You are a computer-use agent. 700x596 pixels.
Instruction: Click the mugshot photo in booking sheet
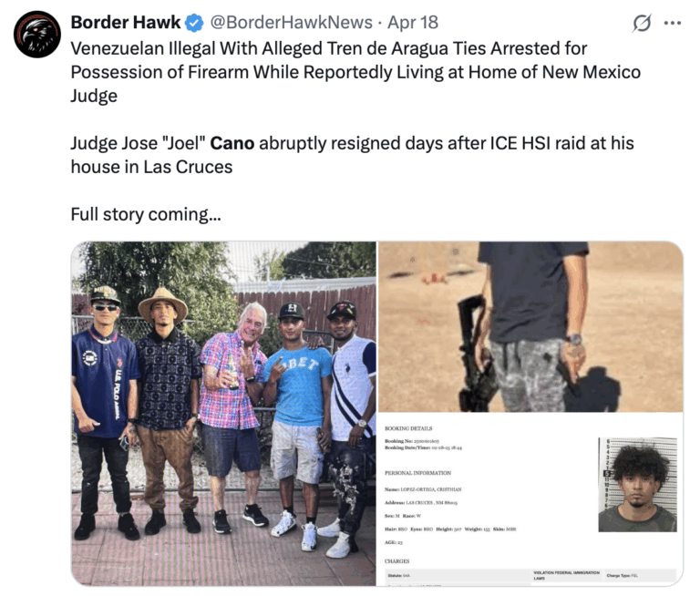click(637, 485)
